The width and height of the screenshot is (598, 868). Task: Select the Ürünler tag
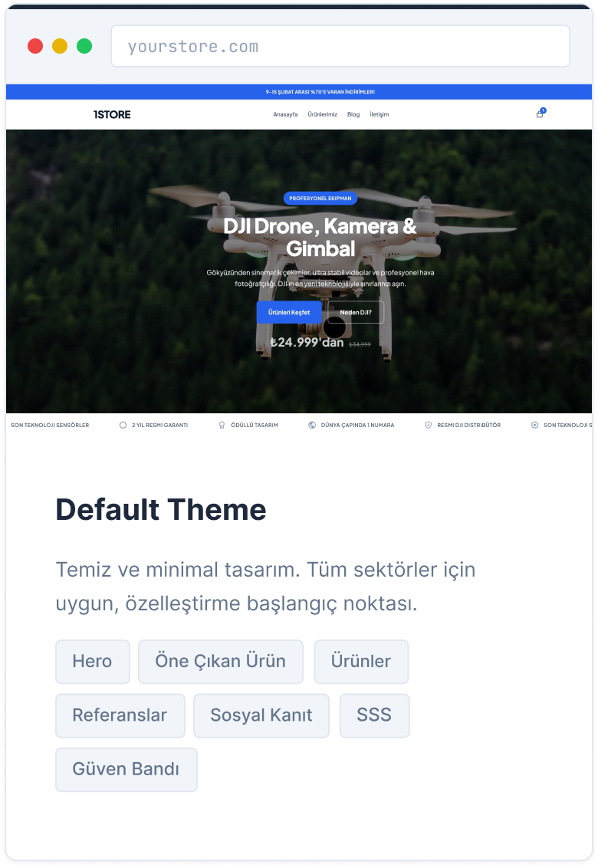point(361,662)
